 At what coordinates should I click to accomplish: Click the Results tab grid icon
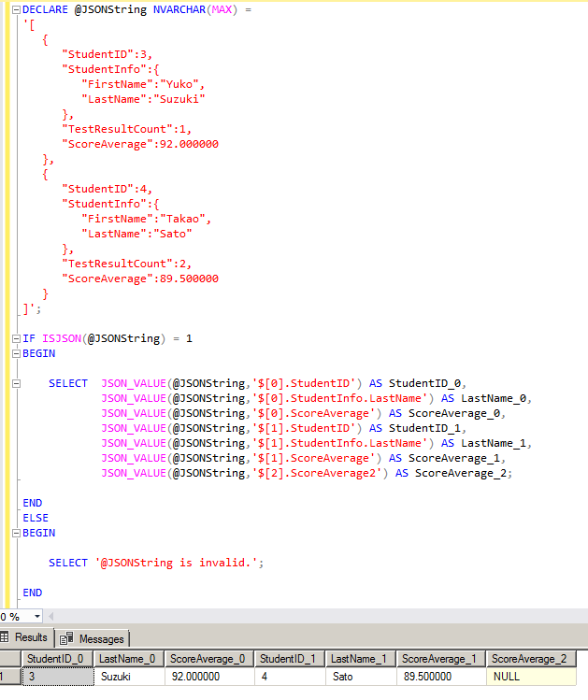6,637
